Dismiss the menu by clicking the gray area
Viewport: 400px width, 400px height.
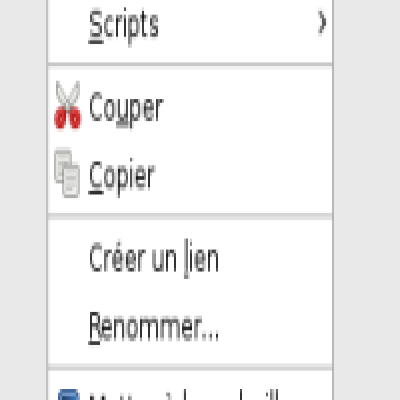pyautogui.click(x=367, y=200)
